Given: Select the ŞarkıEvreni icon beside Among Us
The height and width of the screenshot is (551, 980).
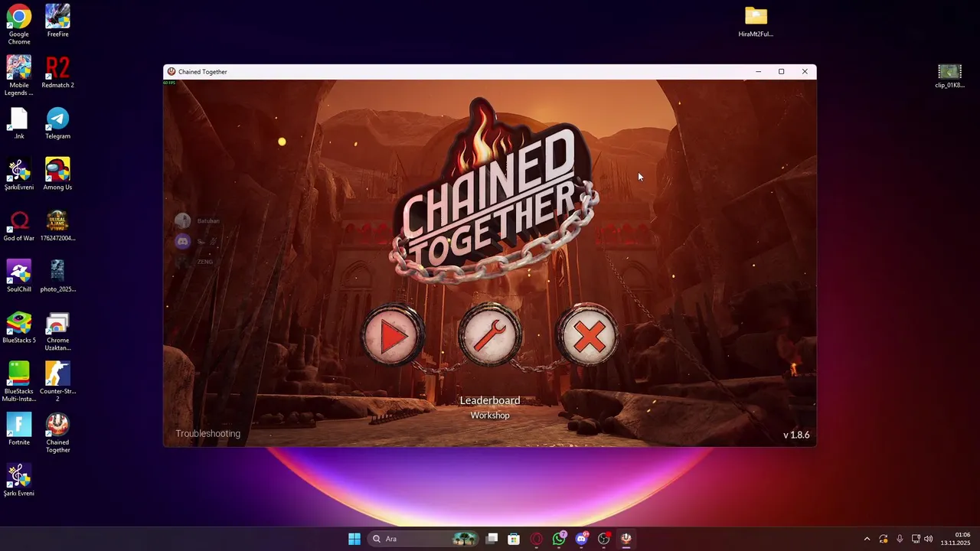Looking at the screenshot, I should [x=19, y=174].
